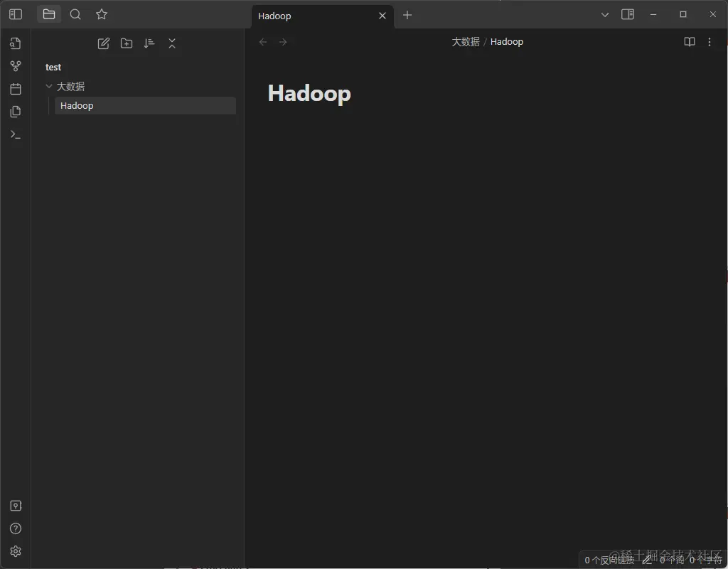Navigate forward with right arrow
Screen dimensions: 728x569
point(283,42)
